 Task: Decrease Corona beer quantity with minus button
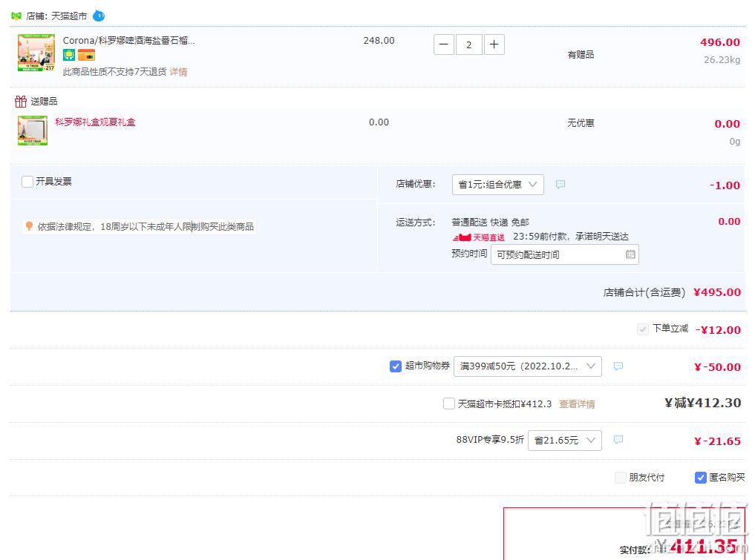click(444, 45)
